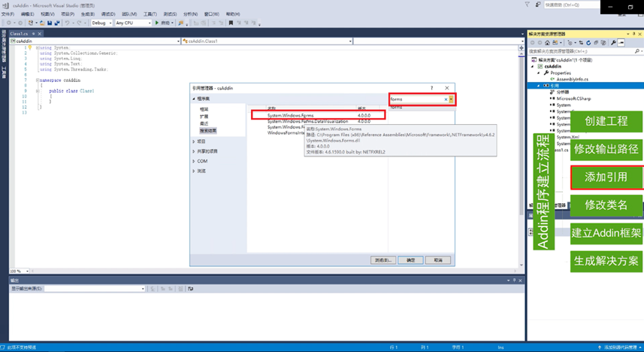
Task: Click the Navigate Backward circle icon
Action: tap(8, 23)
